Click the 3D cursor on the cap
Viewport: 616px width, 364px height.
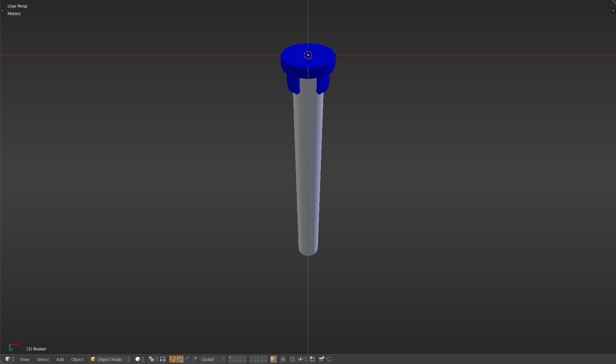click(x=308, y=55)
